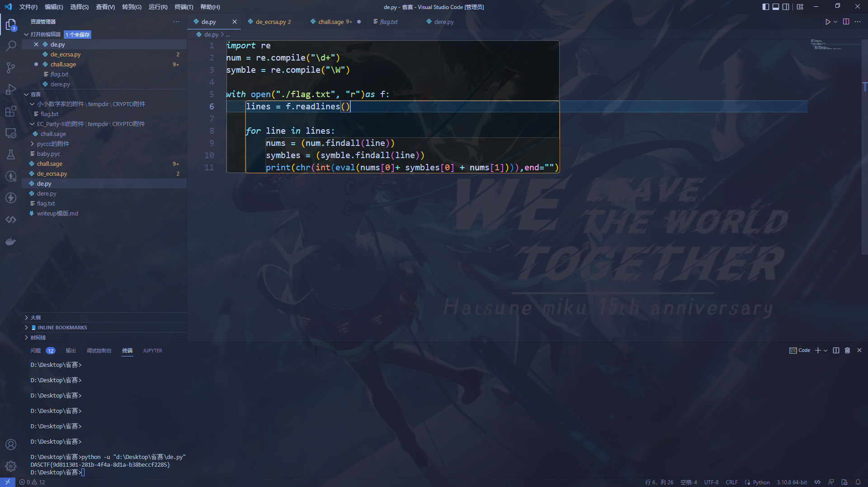Open Edit menu 编辑(E)

coord(54,7)
